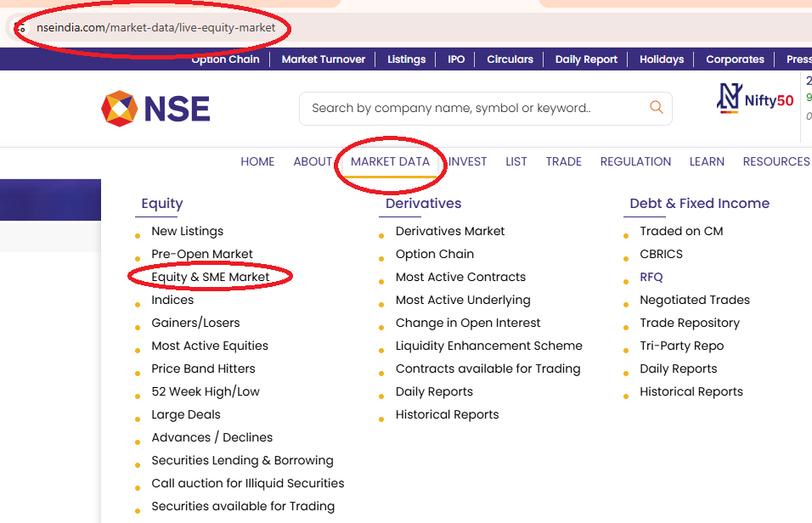View Most Active Contracts
Image resolution: width=812 pixels, height=523 pixels.
point(460,276)
